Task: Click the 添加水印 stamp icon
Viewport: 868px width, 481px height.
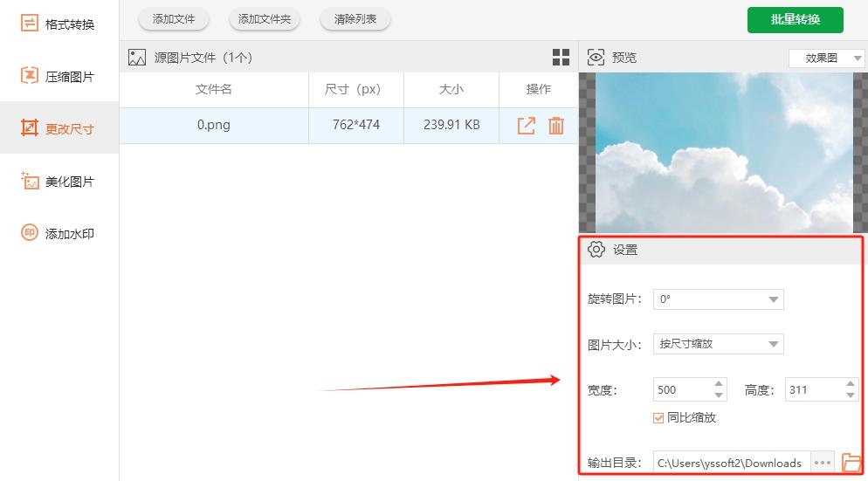Action: pyautogui.click(x=30, y=232)
